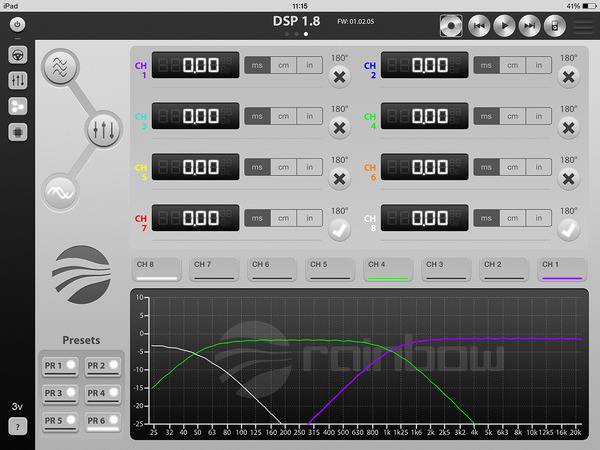The width and height of the screenshot is (600, 450).
Task: Show CH 4 curve with its tab
Action: pos(388,269)
